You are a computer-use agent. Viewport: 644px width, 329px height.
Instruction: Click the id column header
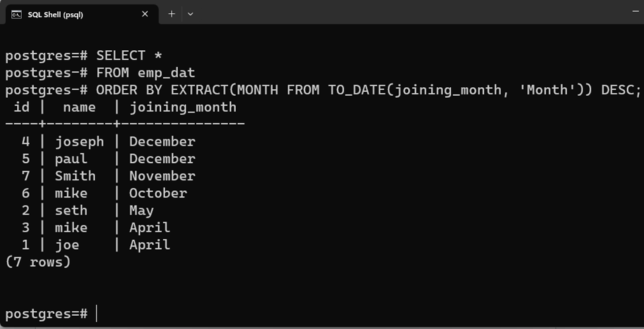[x=22, y=108]
